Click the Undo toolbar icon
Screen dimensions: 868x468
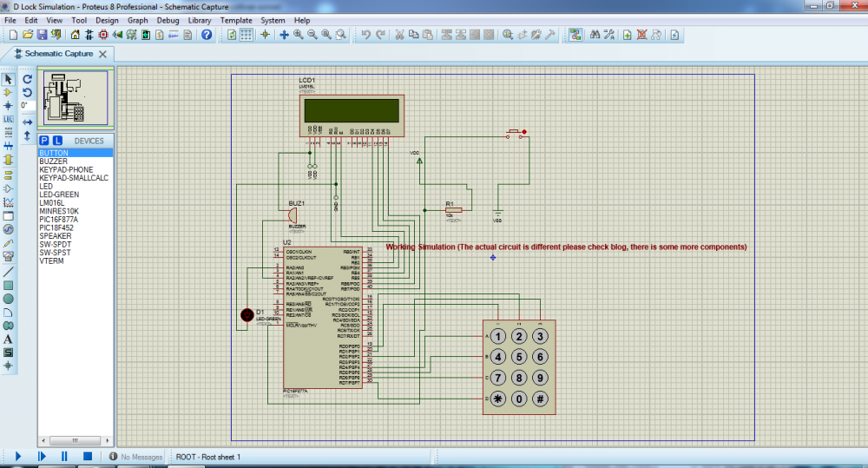pyautogui.click(x=366, y=35)
